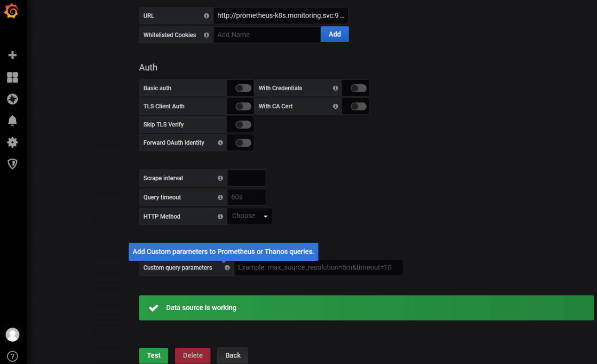Click the Scrape interval info icon
The image size is (597, 364).
[220, 178]
